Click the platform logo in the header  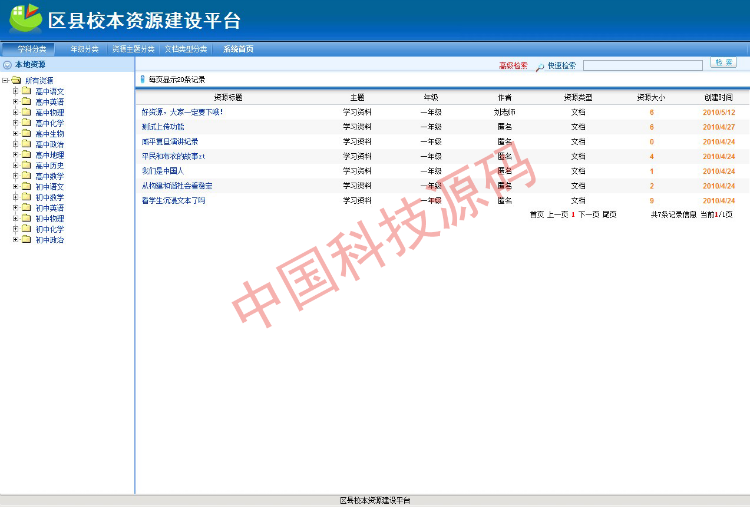[x=25, y=18]
